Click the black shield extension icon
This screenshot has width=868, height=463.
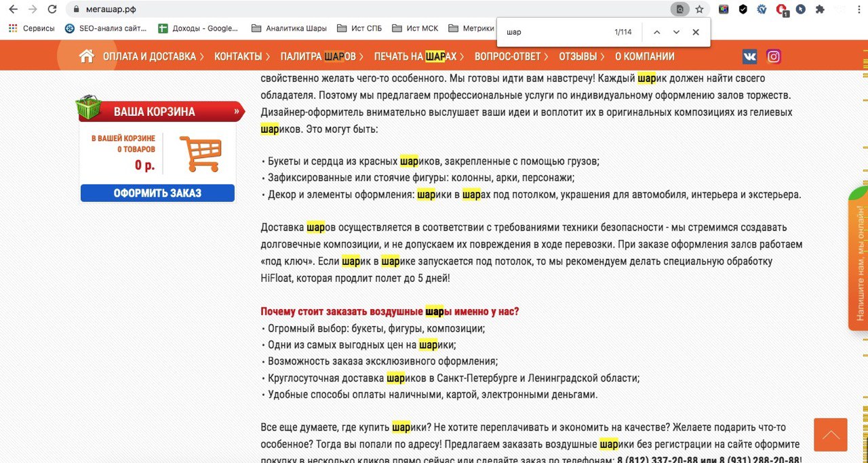(x=743, y=9)
